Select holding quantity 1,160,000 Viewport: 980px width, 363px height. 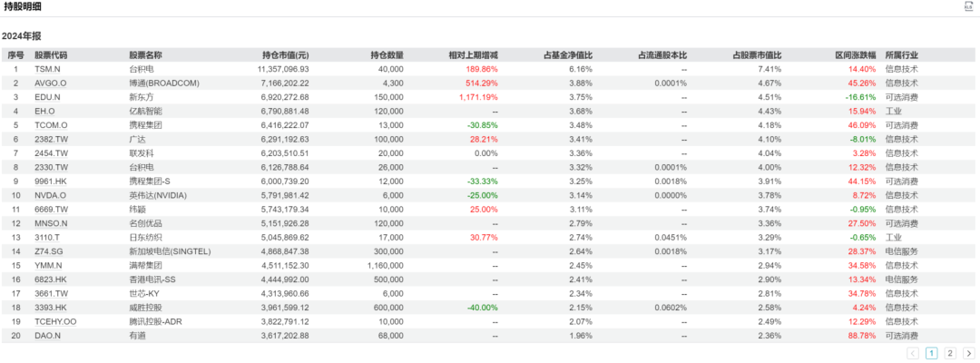click(386, 266)
